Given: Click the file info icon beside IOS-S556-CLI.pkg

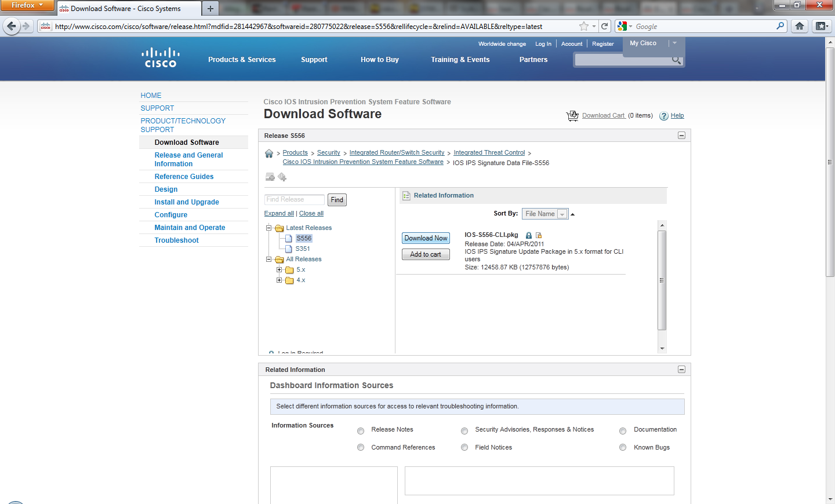Looking at the screenshot, I should (539, 235).
